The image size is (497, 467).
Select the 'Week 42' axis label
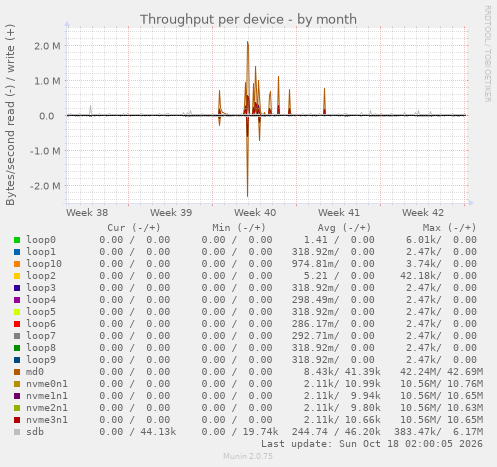click(423, 213)
